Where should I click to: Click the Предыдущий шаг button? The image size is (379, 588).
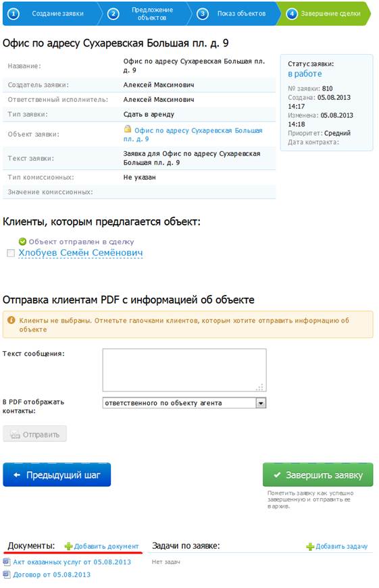coord(57,475)
